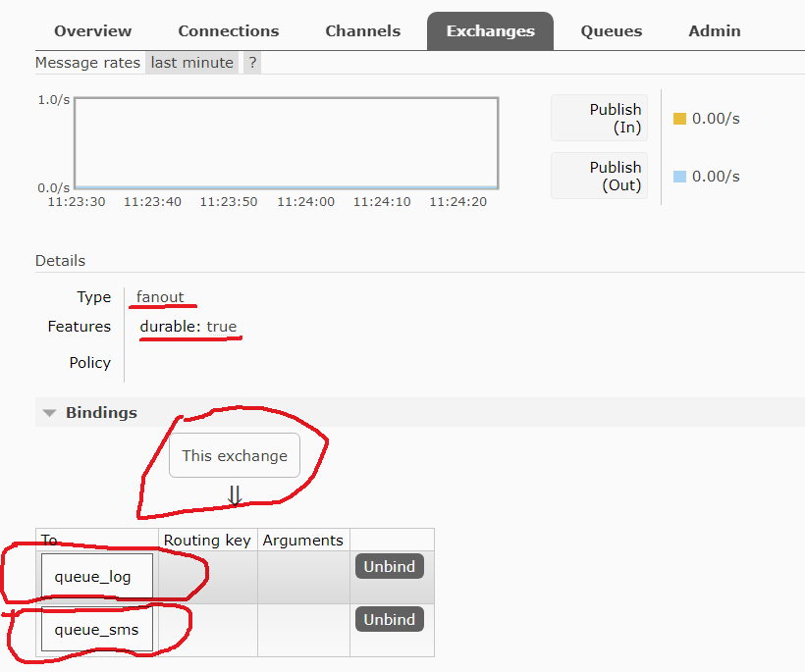Click the 'Features' details label
Image resolution: width=805 pixels, height=672 pixels.
[x=80, y=327]
